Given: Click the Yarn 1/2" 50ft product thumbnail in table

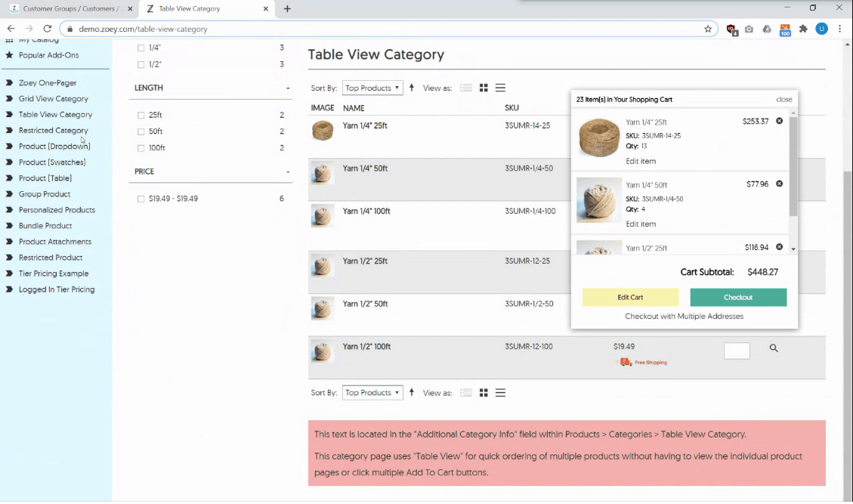Looking at the screenshot, I should (x=323, y=308).
